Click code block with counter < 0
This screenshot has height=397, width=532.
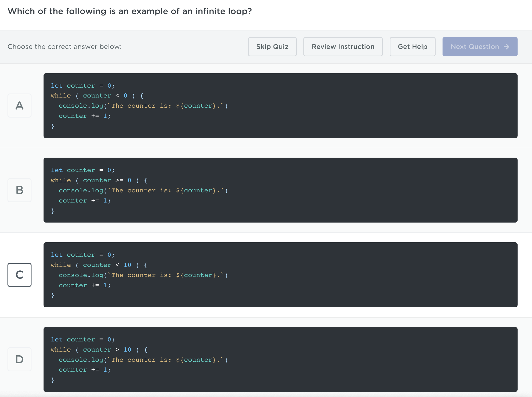tap(280, 106)
